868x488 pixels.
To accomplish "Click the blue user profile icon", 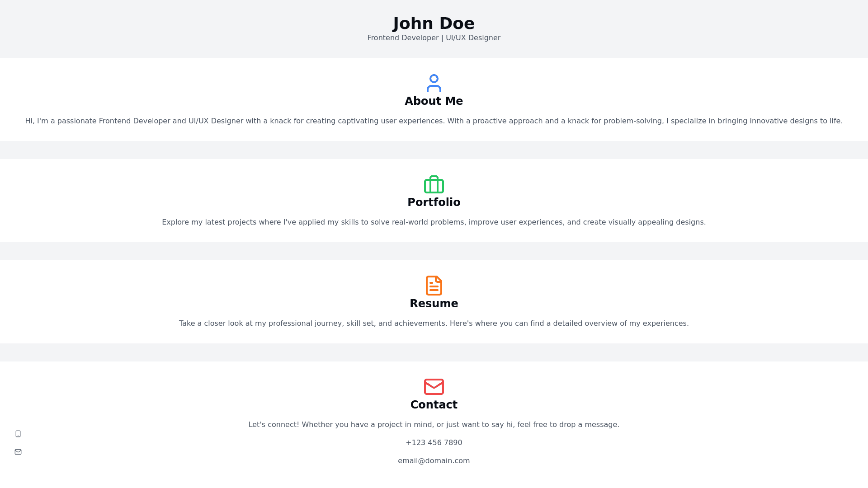I will click(x=434, y=83).
